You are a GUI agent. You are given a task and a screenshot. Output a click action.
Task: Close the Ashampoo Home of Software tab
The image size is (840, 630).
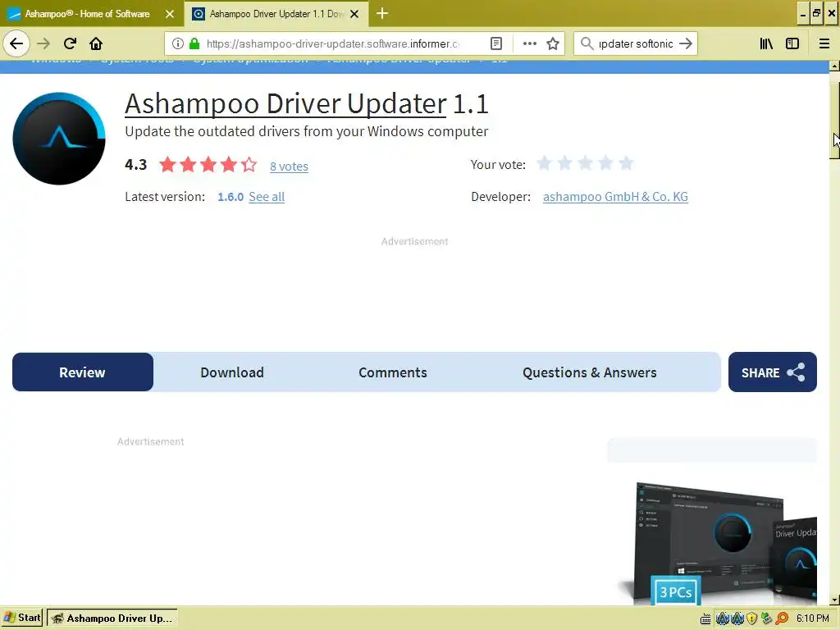click(x=170, y=14)
